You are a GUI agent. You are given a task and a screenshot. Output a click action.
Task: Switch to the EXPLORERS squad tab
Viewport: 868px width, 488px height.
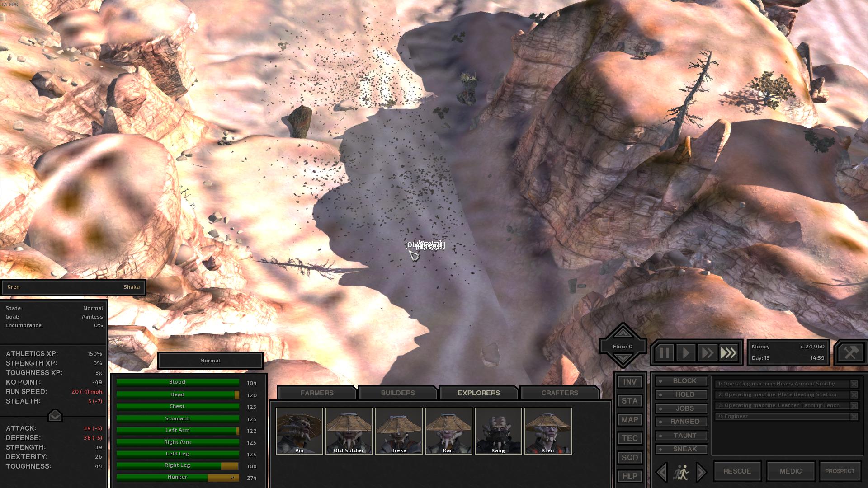[x=478, y=393]
